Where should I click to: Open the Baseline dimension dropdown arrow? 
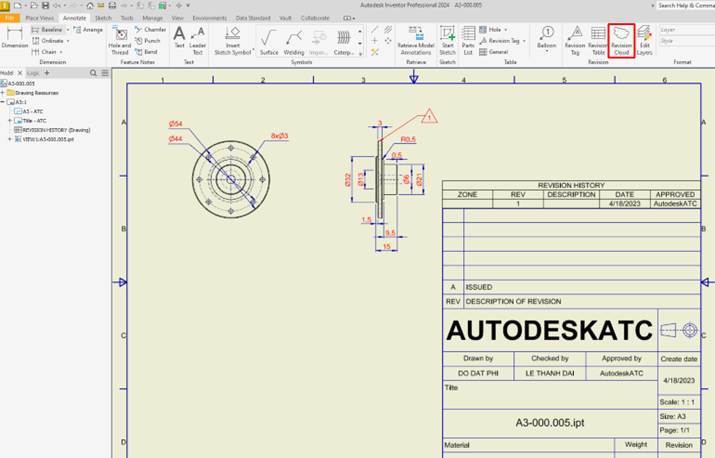(68, 30)
